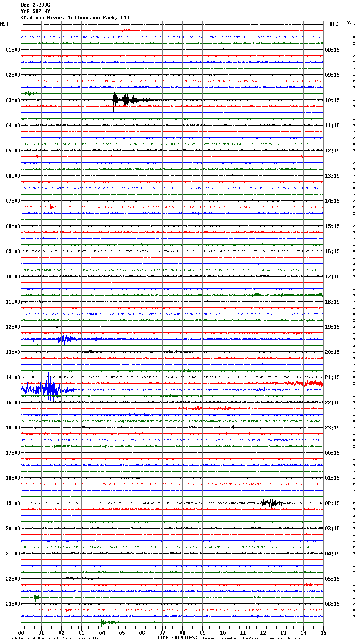Select the '12:00' MST hour label
This screenshot has width=357, height=644.
pyautogui.click(x=13, y=327)
